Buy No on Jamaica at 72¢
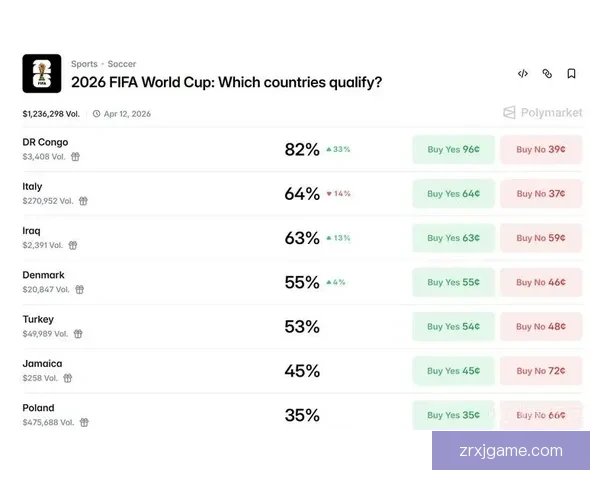This screenshot has width=600, height=480. (x=541, y=371)
